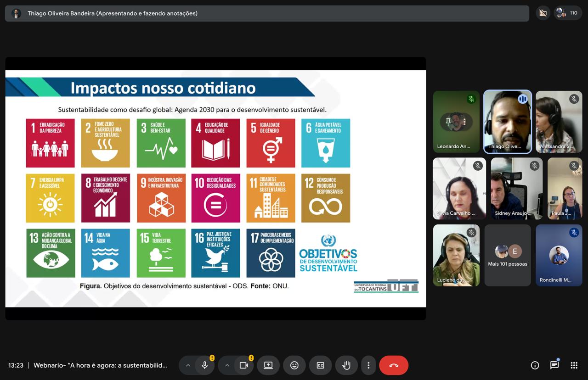Turn off your camera
Image resolution: width=588 pixels, height=380 pixels.
[x=244, y=365]
